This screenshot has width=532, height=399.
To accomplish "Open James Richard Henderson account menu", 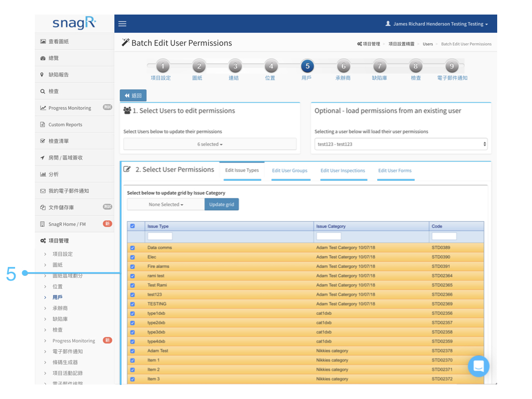I will (x=437, y=24).
